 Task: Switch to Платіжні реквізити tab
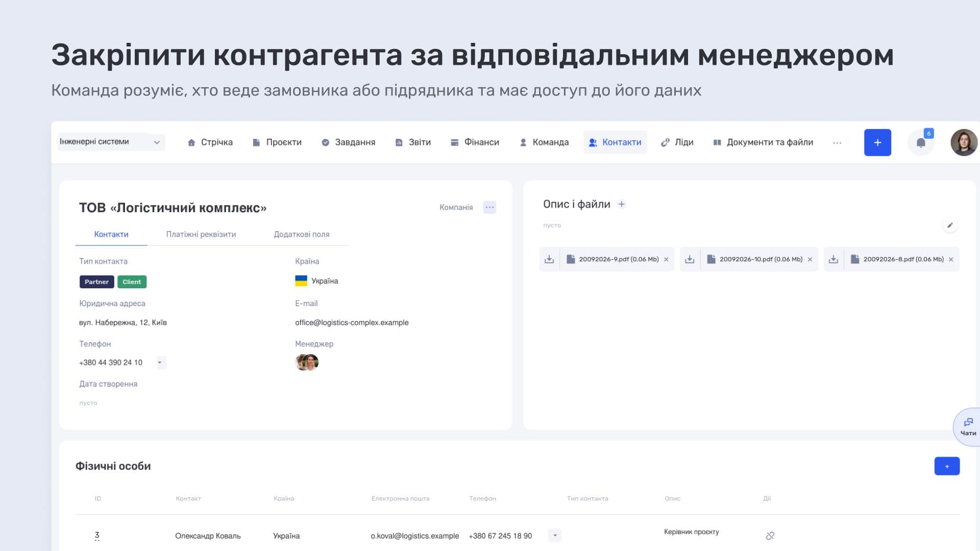pyautogui.click(x=201, y=234)
